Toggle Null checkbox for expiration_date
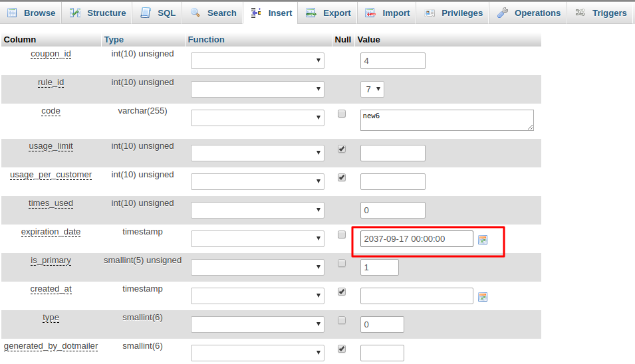This screenshot has height=364, width=635. [342, 234]
